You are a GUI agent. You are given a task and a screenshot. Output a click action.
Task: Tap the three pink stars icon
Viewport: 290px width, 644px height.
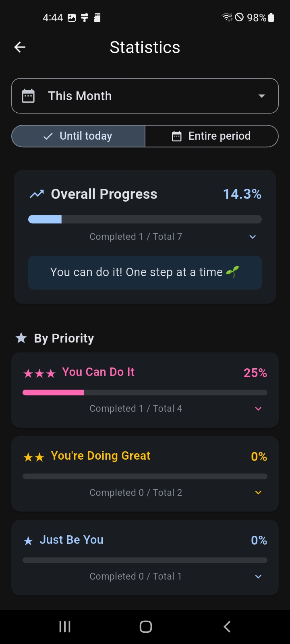click(39, 374)
